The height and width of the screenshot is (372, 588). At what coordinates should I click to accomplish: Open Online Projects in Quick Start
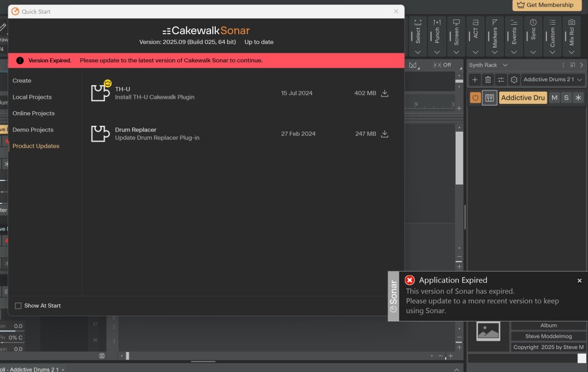click(34, 113)
